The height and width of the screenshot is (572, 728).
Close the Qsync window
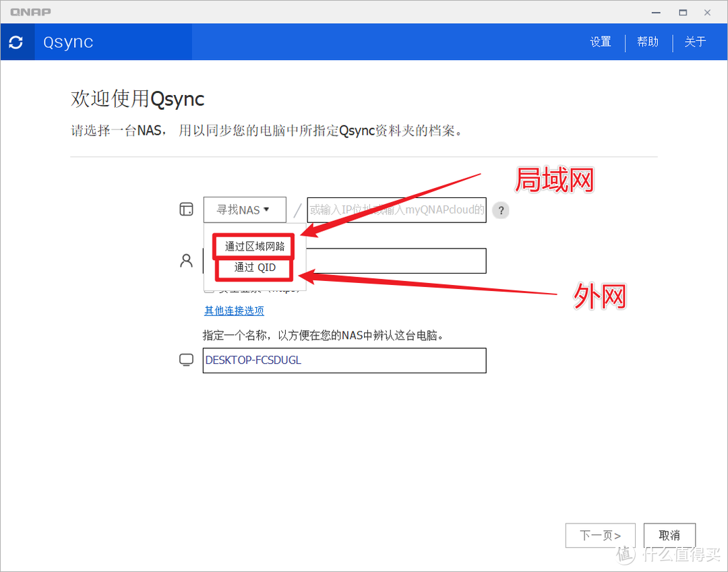707,13
